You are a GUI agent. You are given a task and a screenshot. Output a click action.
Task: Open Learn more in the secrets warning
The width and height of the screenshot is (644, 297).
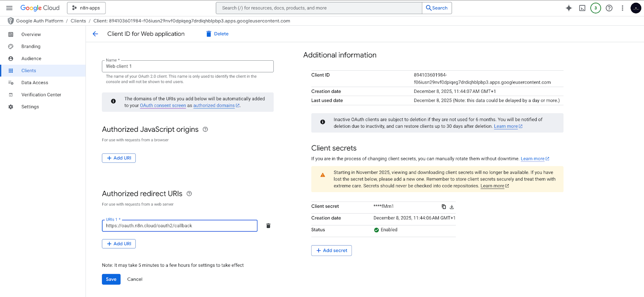[x=495, y=186]
